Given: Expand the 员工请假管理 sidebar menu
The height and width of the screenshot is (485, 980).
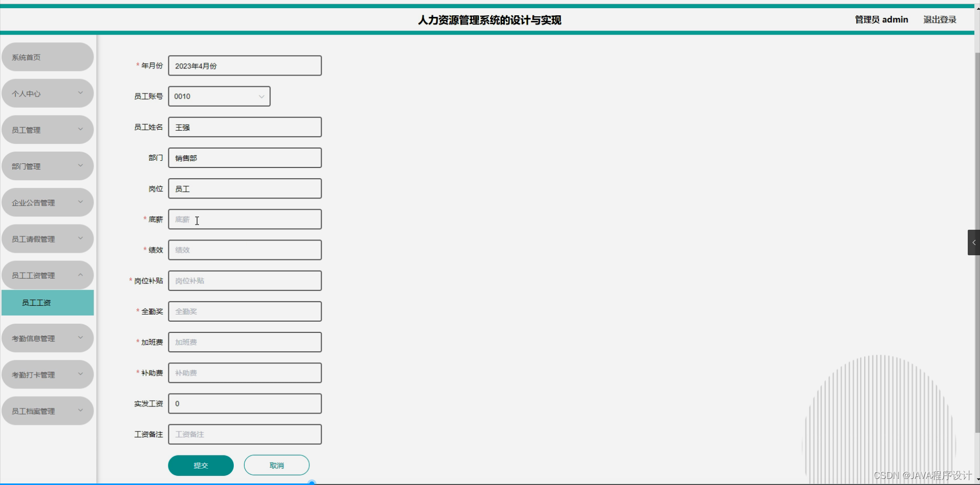Looking at the screenshot, I should pos(47,239).
